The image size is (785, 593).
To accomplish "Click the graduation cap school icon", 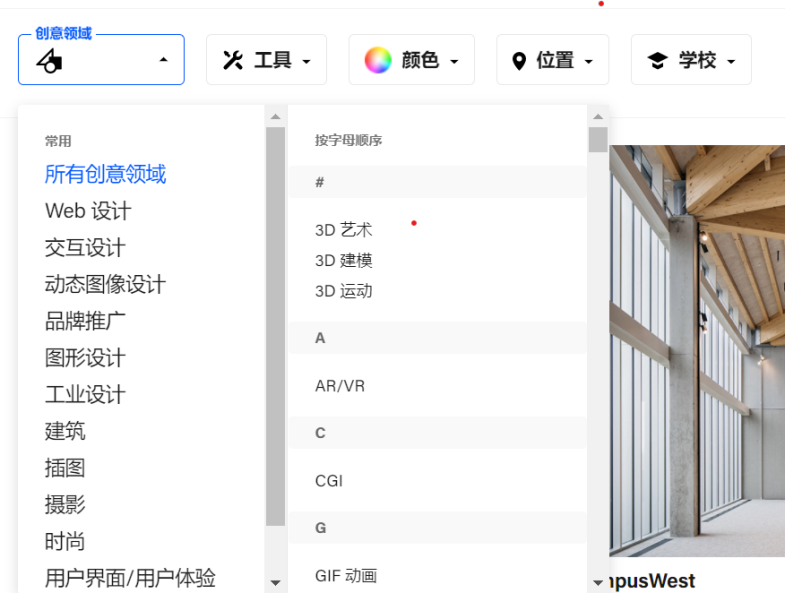I will pyautogui.click(x=657, y=61).
